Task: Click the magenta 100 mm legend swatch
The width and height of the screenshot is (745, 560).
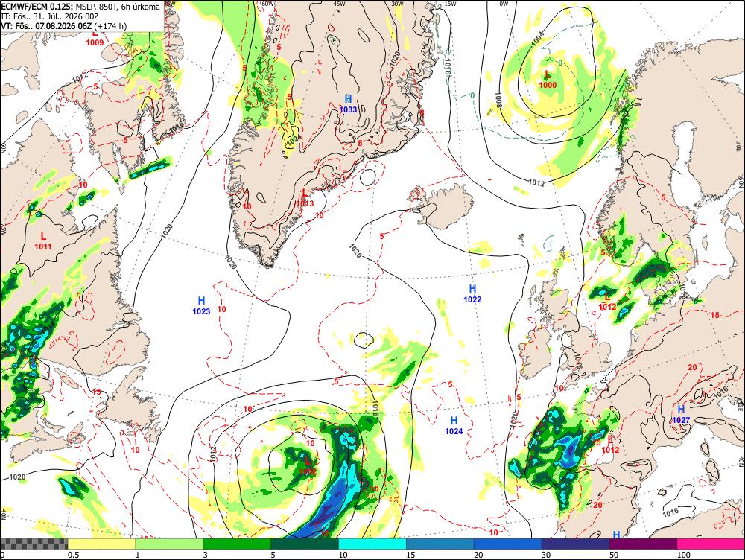Action: click(711, 544)
